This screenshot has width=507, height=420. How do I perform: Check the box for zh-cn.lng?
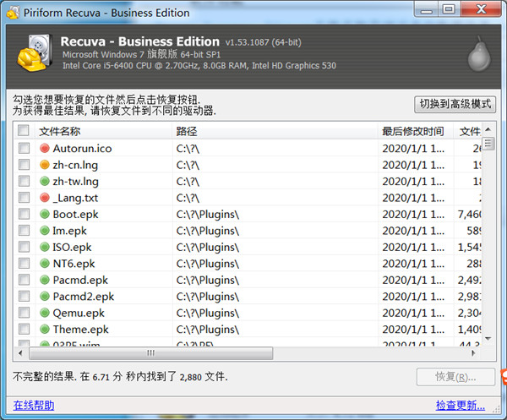24,165
